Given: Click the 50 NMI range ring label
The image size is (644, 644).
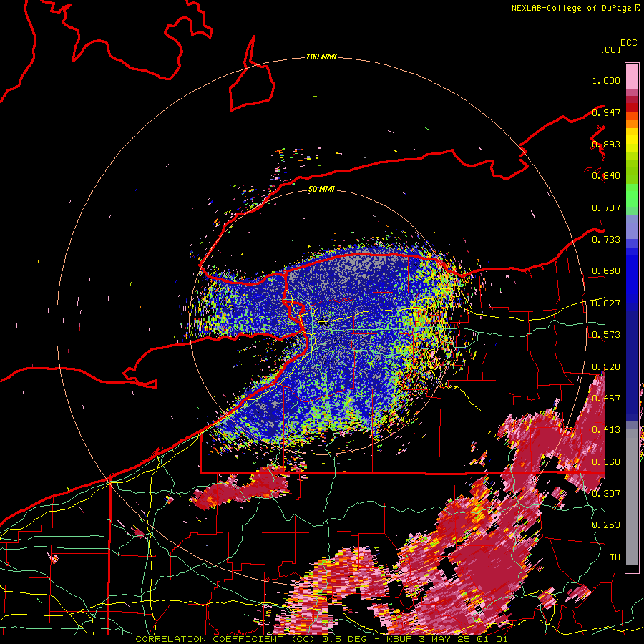Looking at the screenshot, I should tap(321, 189).
